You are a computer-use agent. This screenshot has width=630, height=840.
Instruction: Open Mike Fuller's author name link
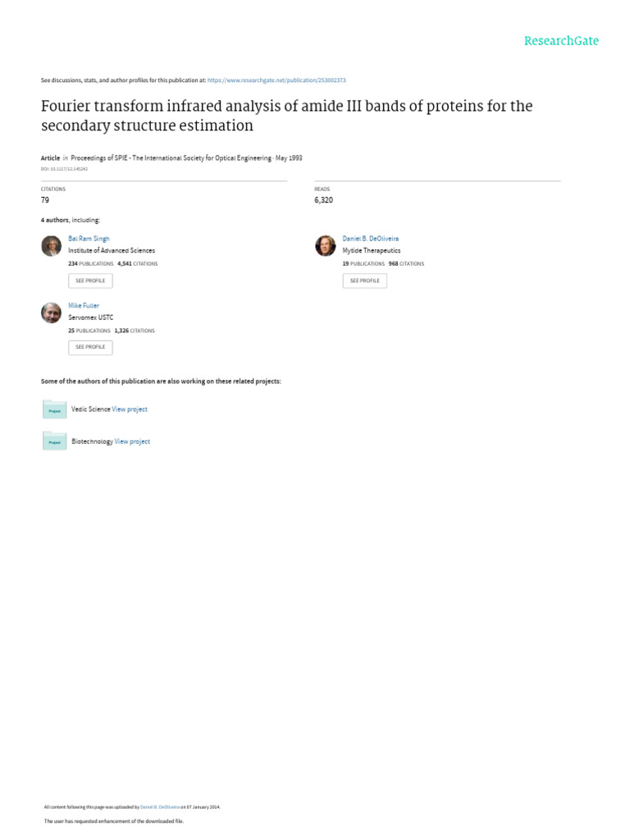[x=84, y=305]
